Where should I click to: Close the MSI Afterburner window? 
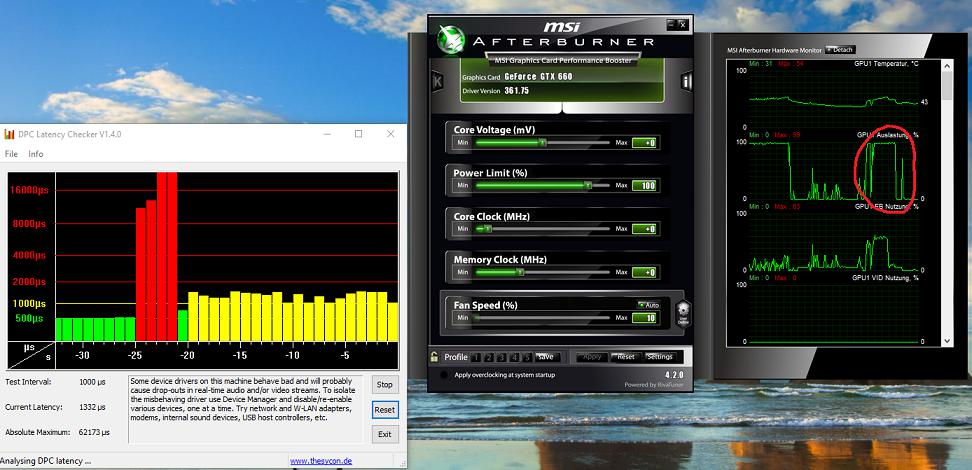coord(683,25)
